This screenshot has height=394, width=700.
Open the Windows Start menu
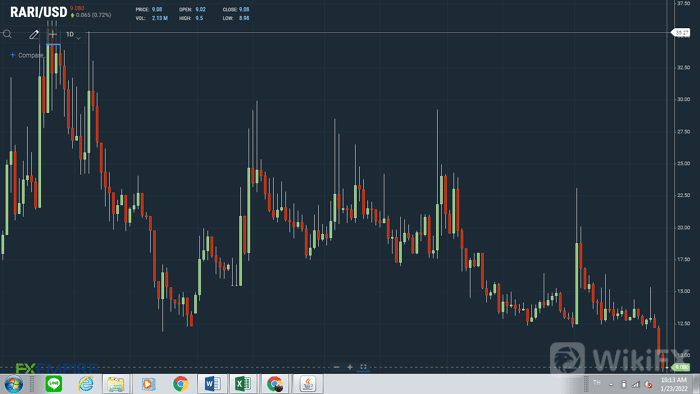click(13, 384)
